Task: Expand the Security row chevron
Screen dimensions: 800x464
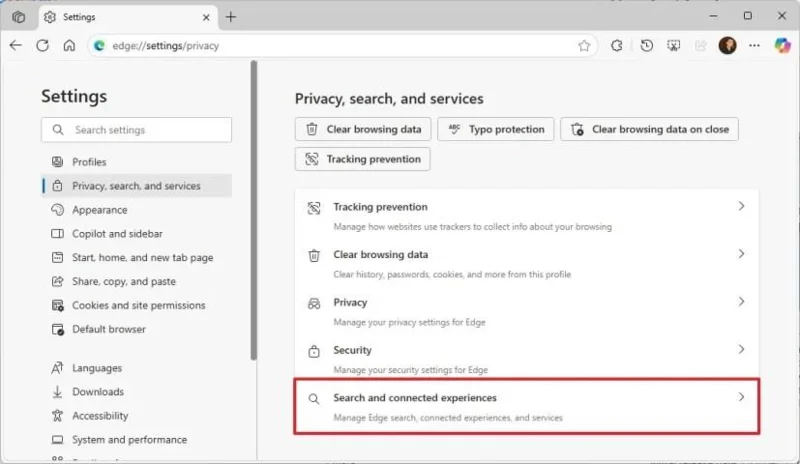Action: 741,349
